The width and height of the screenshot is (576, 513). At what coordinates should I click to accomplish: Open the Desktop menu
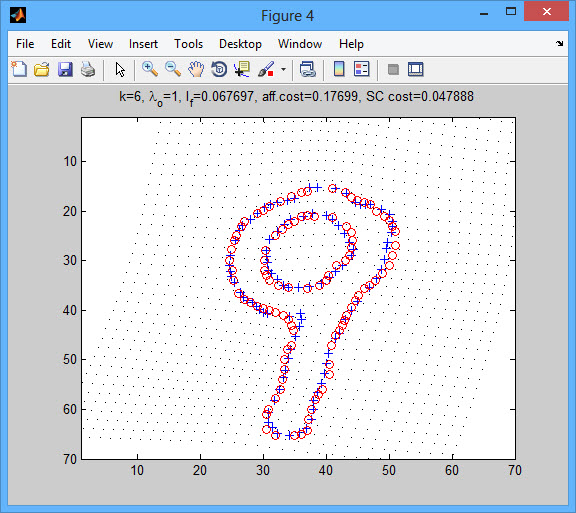click(x=240, y=44)
